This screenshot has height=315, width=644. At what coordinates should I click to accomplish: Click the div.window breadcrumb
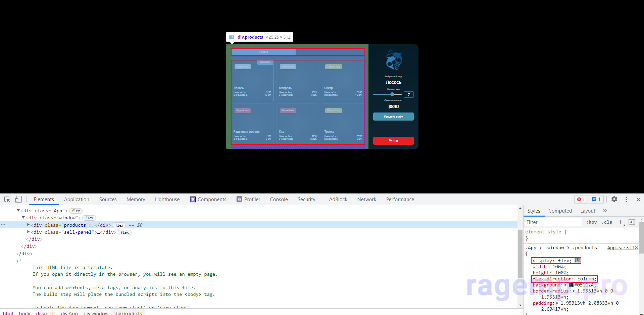click(x=96, y=313)
